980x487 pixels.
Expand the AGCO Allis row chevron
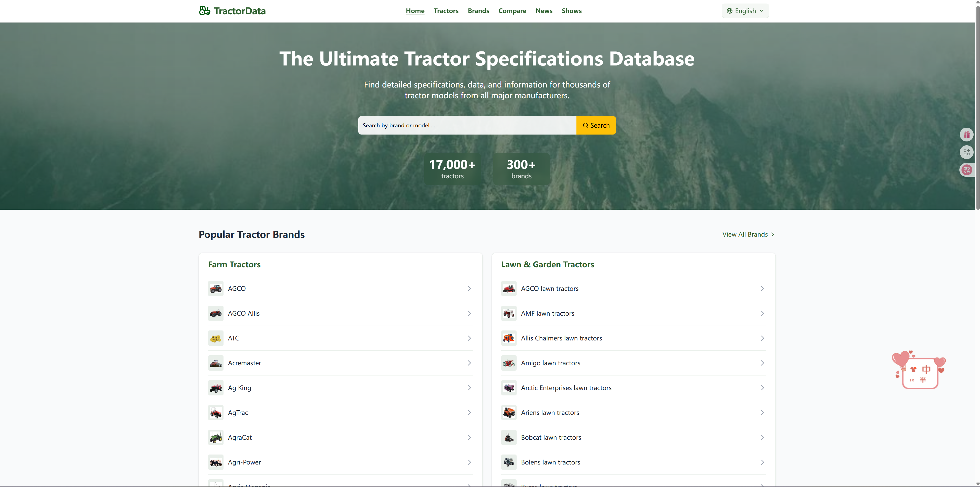(x=469, y=313)
